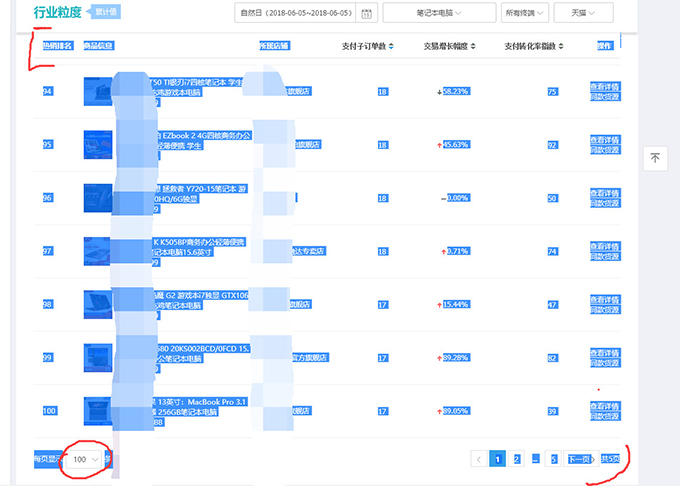Click the 89.28% growth value

456,358
